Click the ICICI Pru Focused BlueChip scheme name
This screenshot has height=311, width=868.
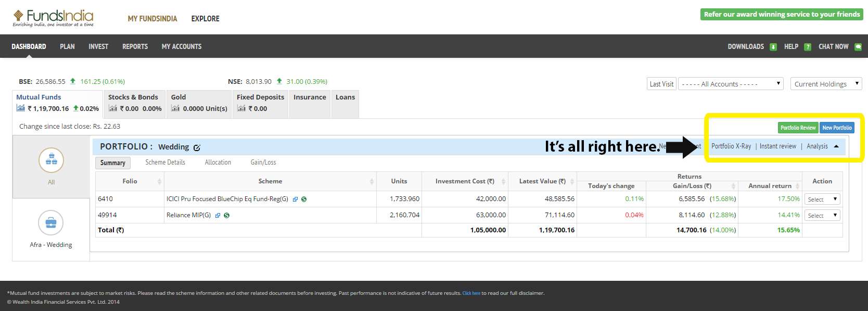point(227,199)
